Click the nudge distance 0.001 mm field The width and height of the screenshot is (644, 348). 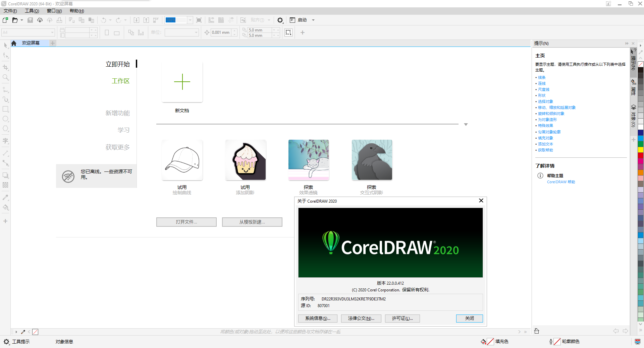coord(220,32)
